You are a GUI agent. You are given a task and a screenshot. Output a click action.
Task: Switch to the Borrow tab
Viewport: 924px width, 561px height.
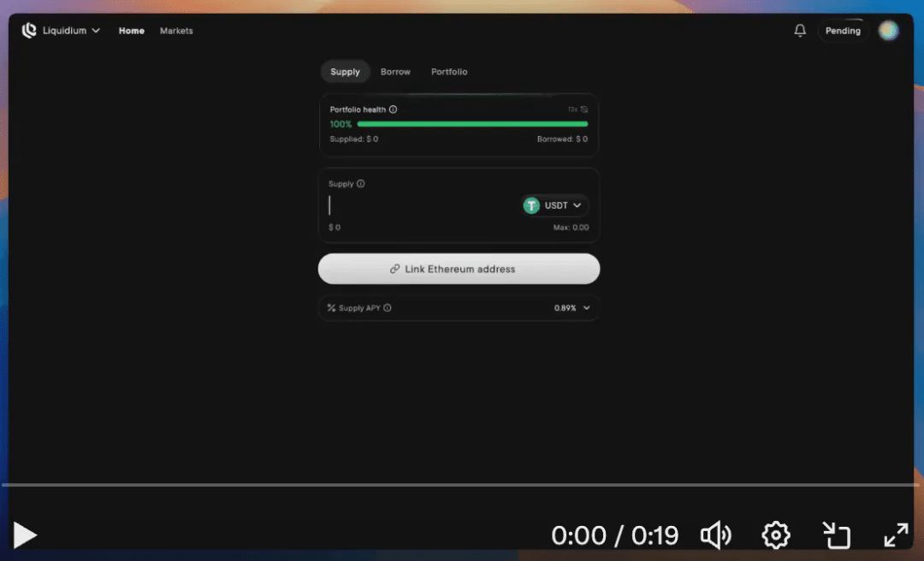point(395,71)
